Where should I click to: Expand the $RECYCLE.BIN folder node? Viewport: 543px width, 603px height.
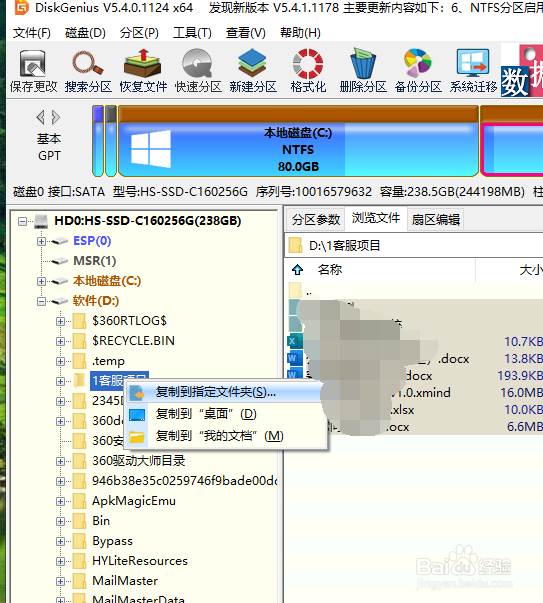pyautogui.click(x=60, y=341)
